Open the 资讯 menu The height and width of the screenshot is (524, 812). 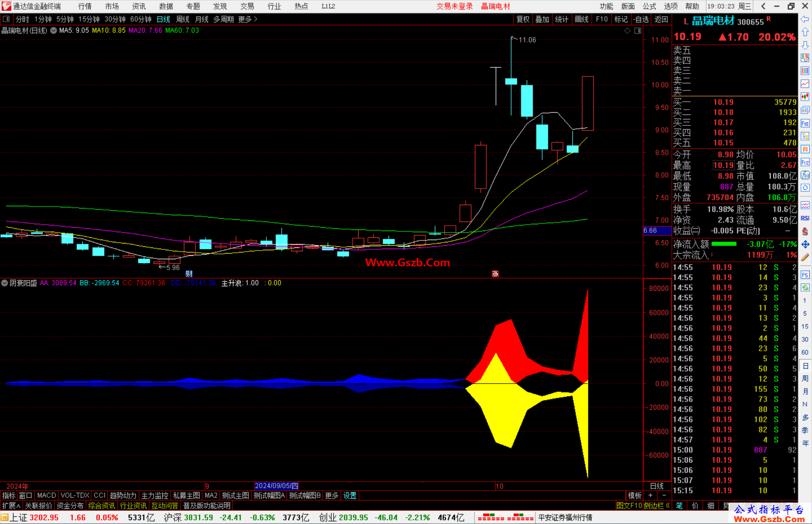(x=139, y=6)
